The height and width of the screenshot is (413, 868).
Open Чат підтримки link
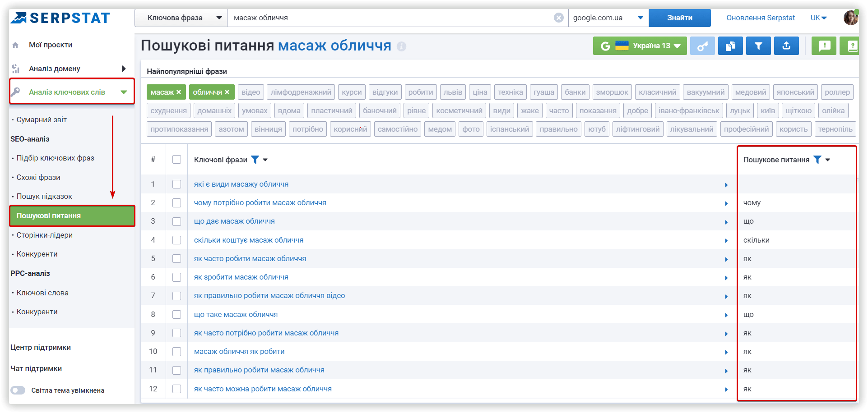pyautogui.click(x=36, y=369)
